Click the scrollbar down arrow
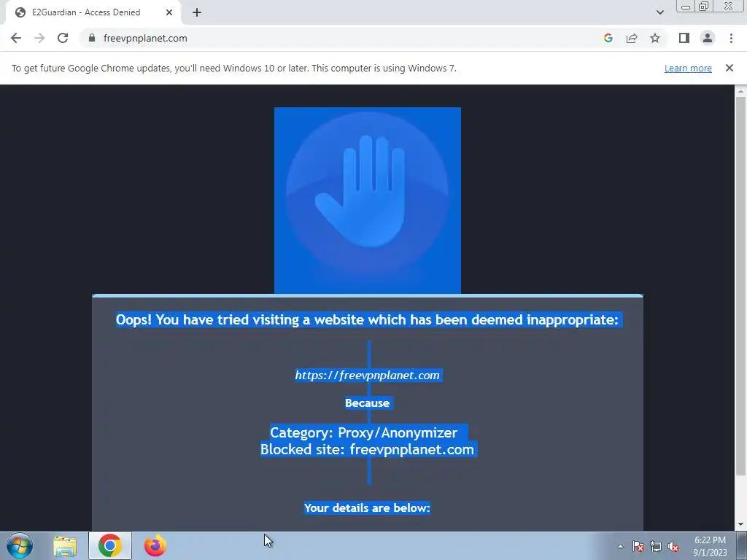 pyautogui.click(x=740, y=525)
